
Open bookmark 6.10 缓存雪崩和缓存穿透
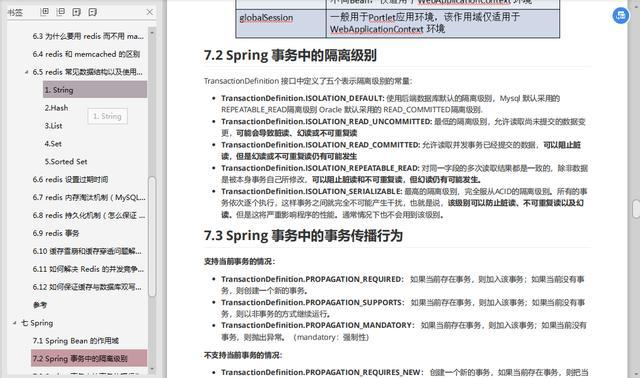[87, 251]
